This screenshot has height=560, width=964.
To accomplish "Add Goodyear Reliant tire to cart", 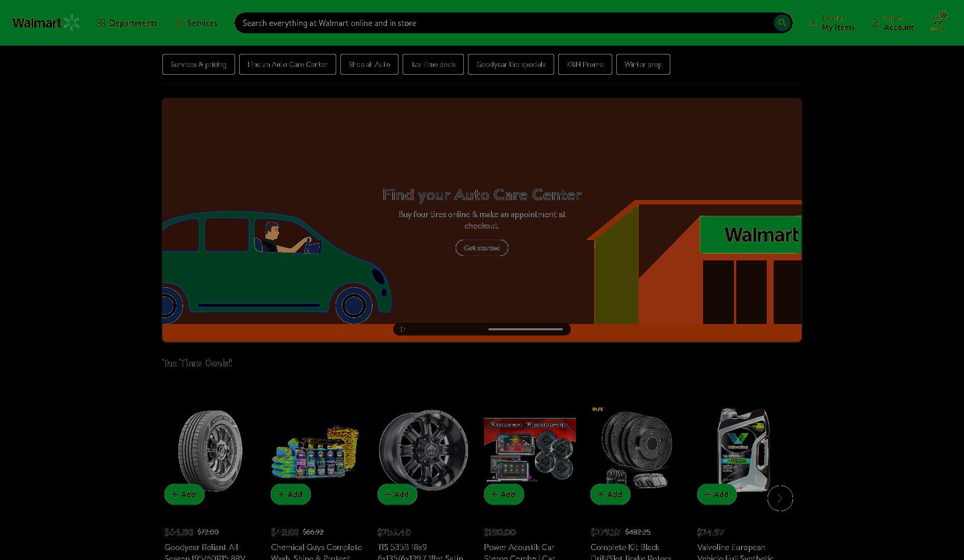I will pos(184,494).
